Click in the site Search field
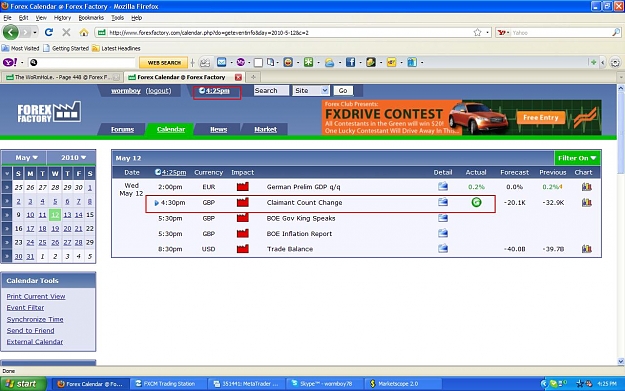 tap(271, 90)
